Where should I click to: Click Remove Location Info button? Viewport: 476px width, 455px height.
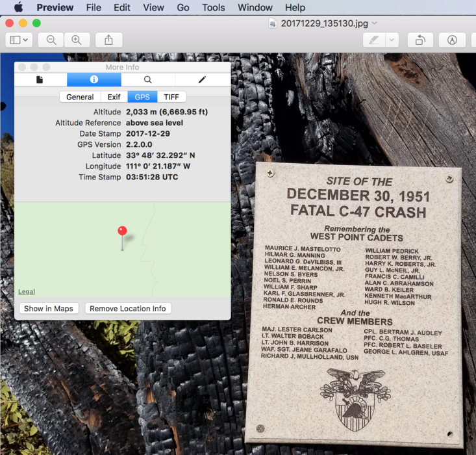pos(128,309)
